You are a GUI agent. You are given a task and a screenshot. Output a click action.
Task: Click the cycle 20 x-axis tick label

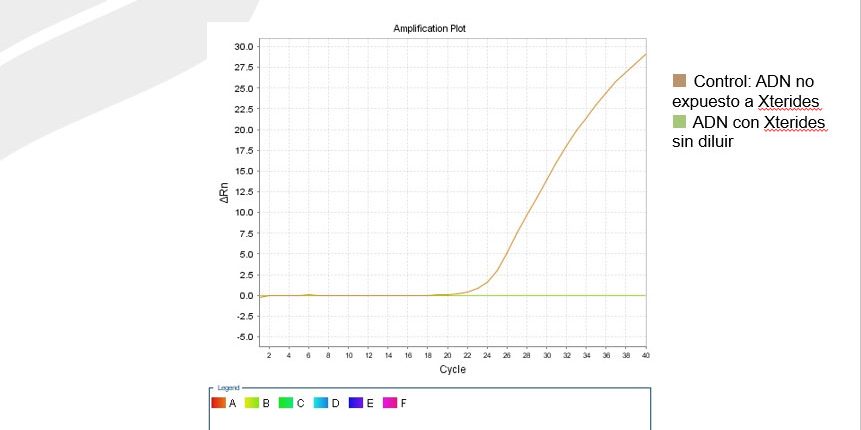tap(447, 356)
